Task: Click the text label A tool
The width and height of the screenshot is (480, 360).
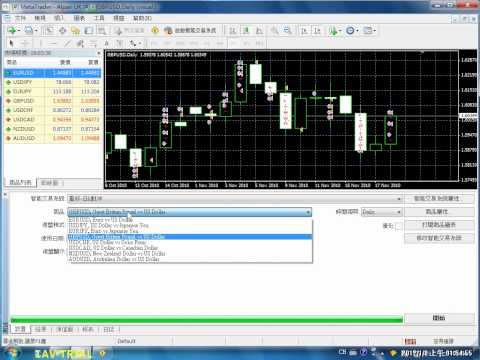Action: tap(106, 43)
